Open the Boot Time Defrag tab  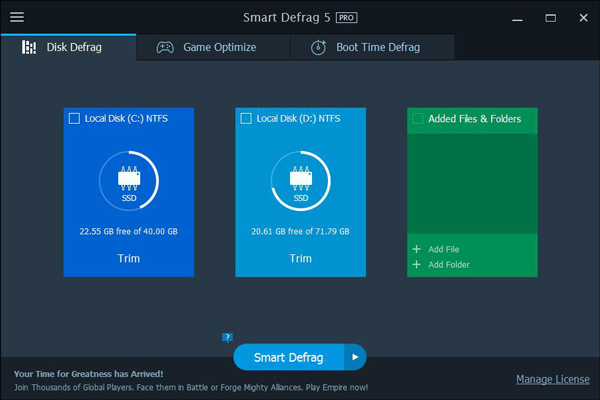[x=372, y=47]
